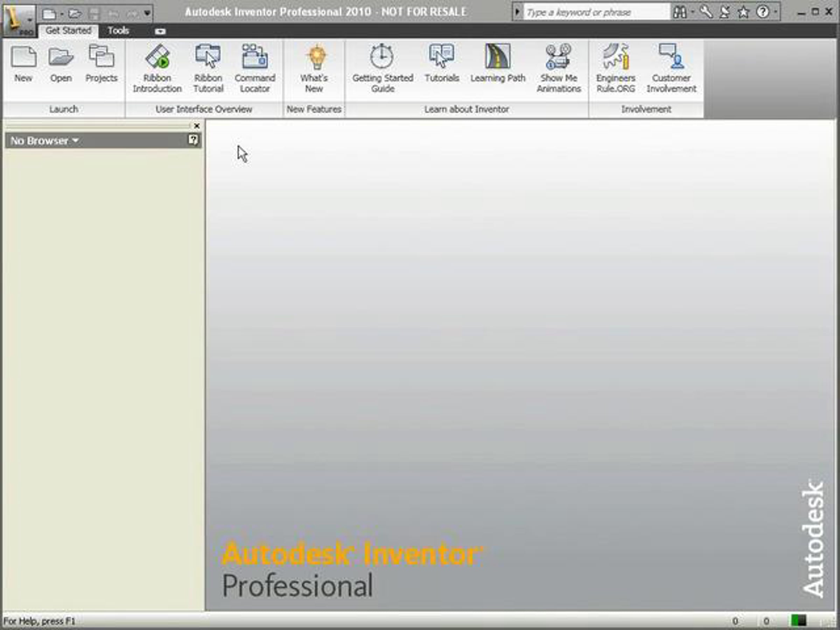Click the New icon in the Launch panel
The image size is (840, 630).
pos(23,63)
